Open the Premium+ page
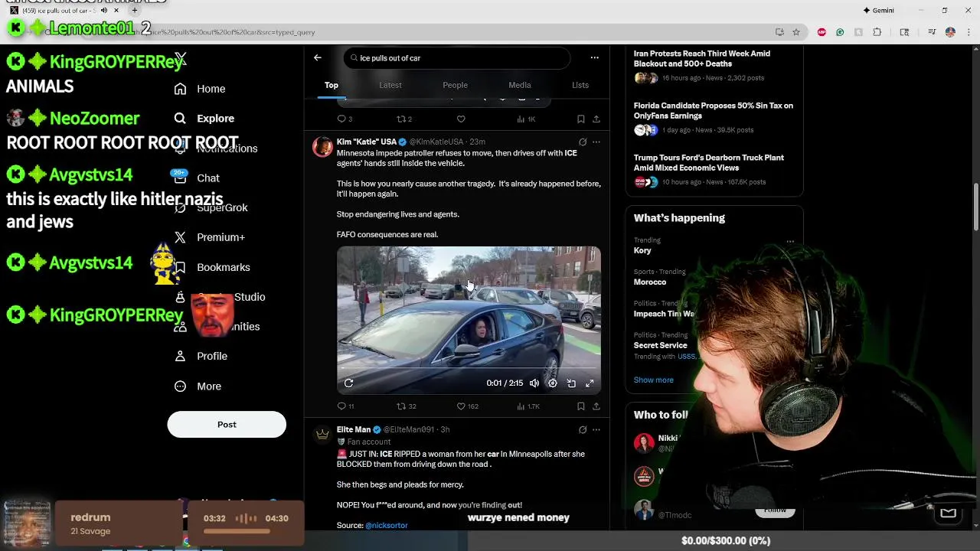Image resolution: width=980 pixels, height=551 pixels. tap(208, 237)
